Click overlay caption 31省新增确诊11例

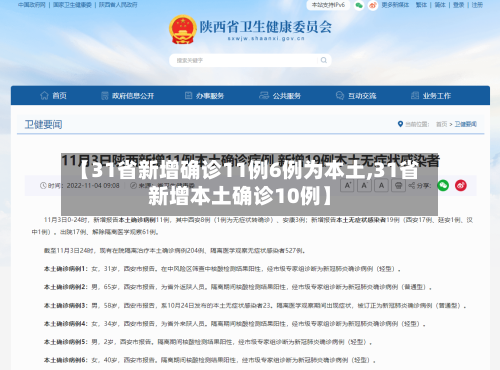pos(249,184)
